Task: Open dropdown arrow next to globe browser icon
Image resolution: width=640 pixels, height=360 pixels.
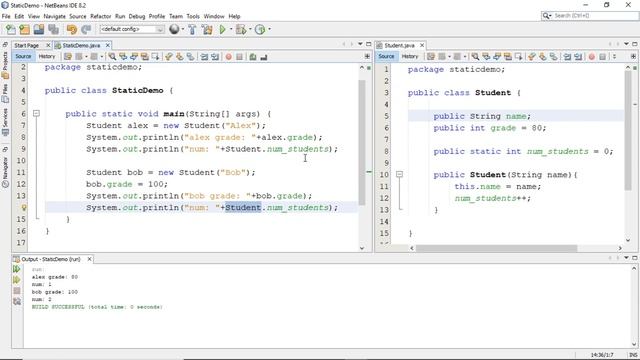Action: [x=182, y=29]
